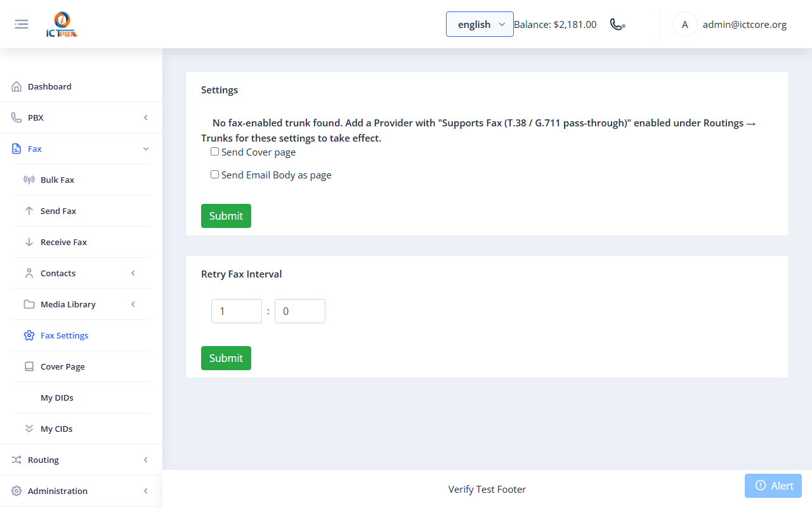The image size is (812, 508).
Task: Click the Fax document icon
Action: pyautogui.click(x=16, y=149)
